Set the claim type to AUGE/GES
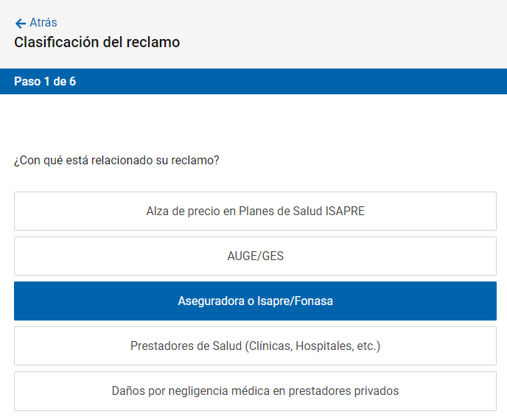The image size is (507, 420). click(x=255, y=256)
